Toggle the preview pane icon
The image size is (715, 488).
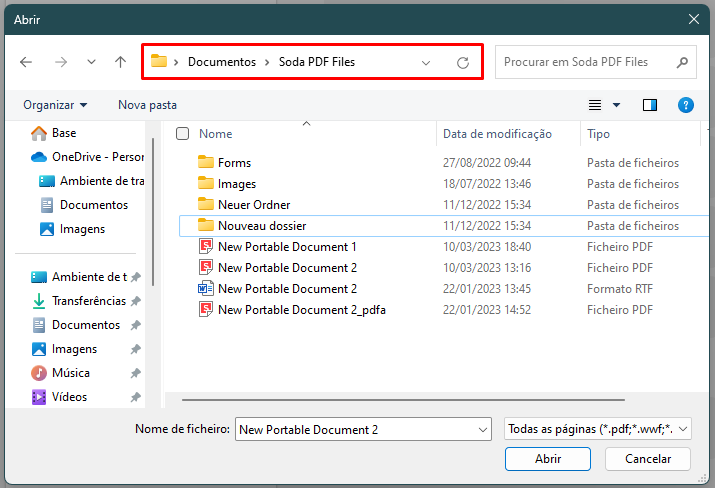[x=650, y=105]
